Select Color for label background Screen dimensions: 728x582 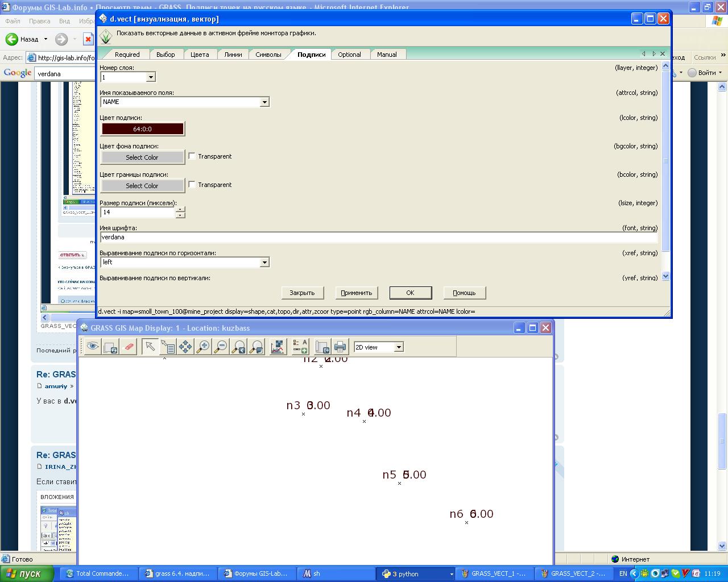point(142,157)
